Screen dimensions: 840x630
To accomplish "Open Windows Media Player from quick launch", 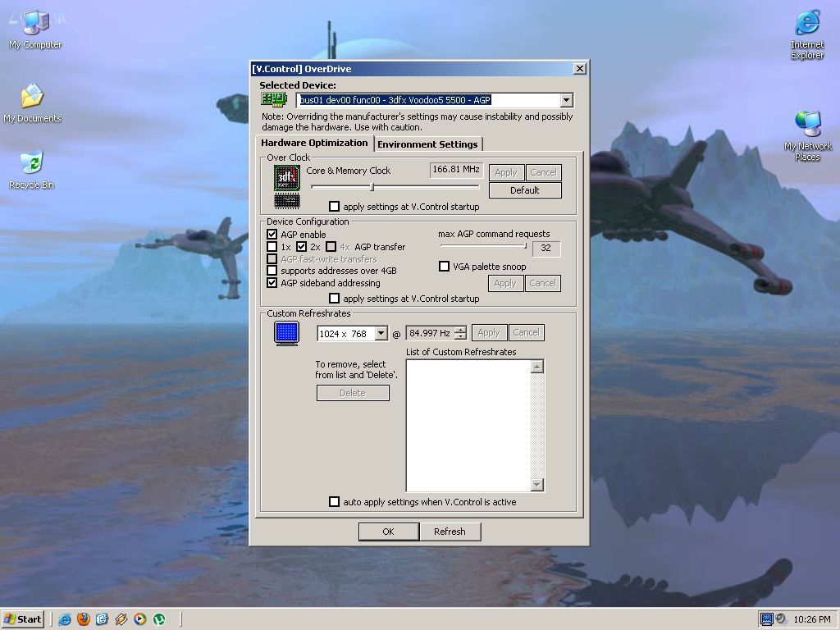I will tap(140, 619).
